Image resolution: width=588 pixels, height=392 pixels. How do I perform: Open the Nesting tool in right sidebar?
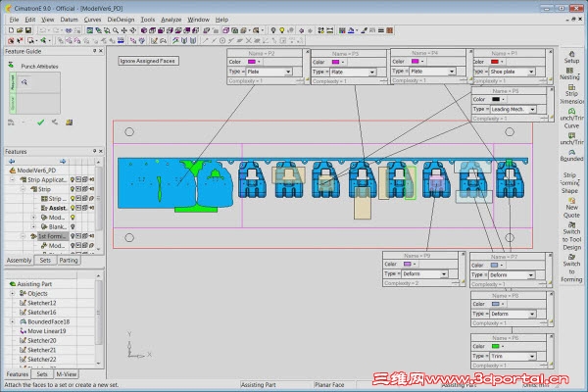tap(570, 73)
